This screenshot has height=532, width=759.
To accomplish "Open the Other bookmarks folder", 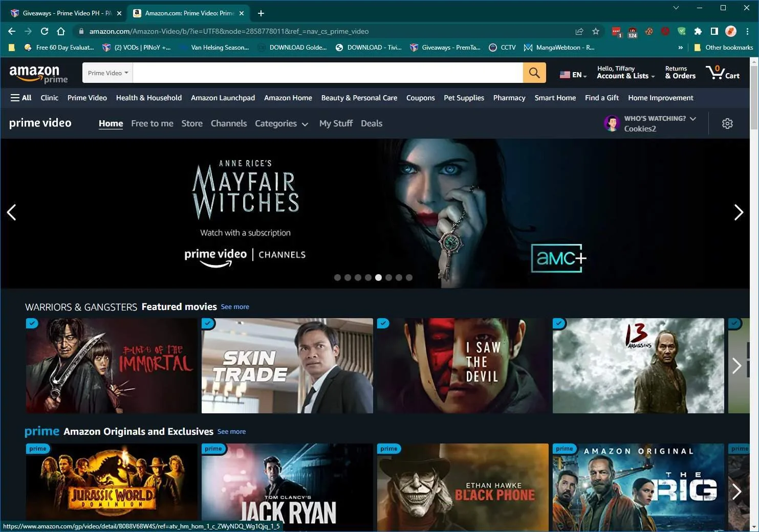I will click(724, 48).
